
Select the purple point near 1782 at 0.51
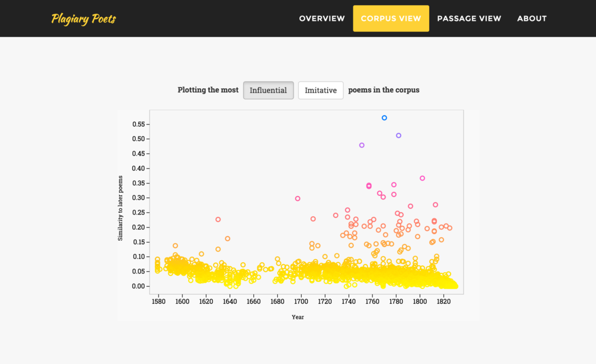(x=398, y=135)
